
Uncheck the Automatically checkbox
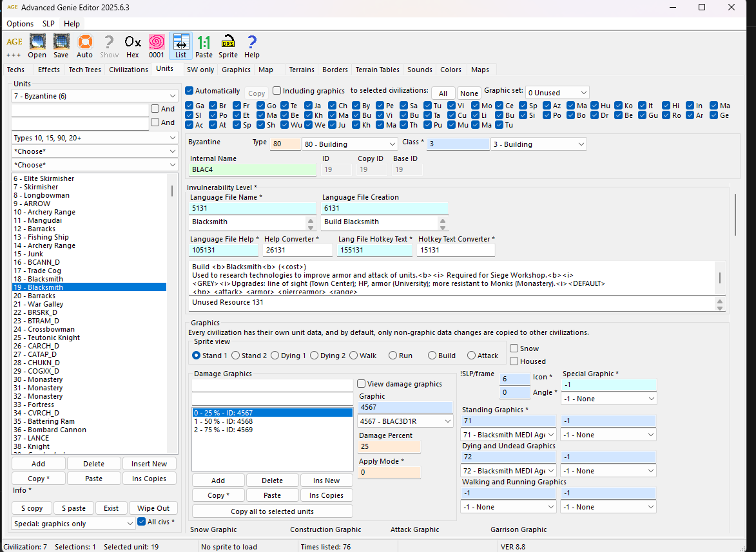(189, 91)
